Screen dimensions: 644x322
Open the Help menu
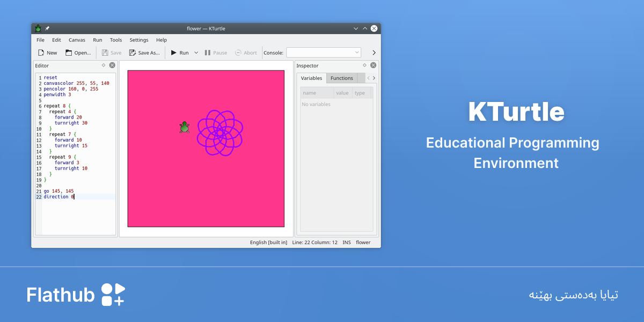click(162, 40)
